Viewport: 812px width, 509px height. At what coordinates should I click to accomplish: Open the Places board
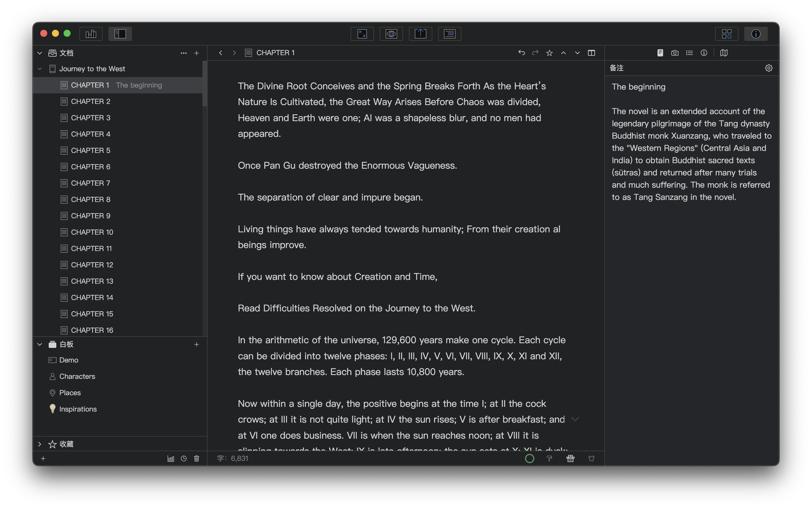click(x=120, y=393)
